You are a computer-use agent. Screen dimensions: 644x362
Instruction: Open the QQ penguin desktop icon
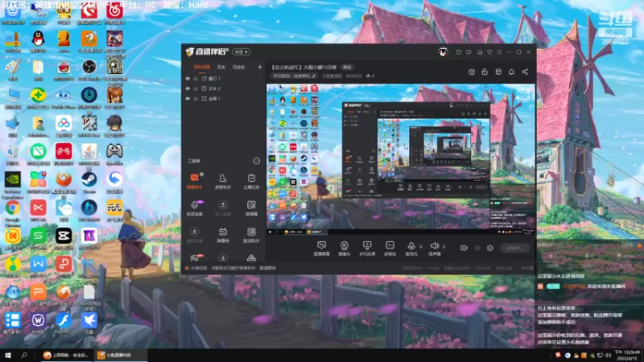pos(38,42)
